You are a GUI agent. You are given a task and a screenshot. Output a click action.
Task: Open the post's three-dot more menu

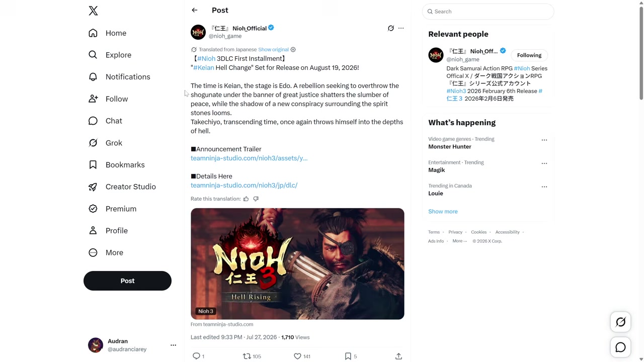(x=401, y=28)
